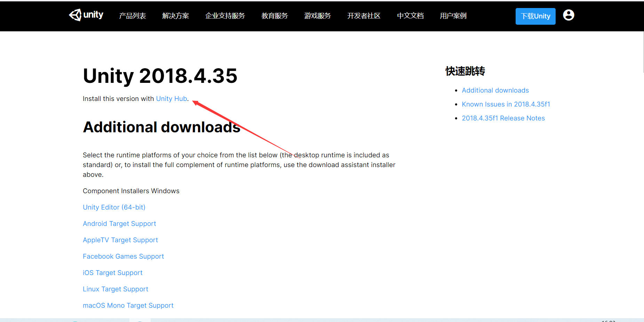Screen dimensions: 644x322
Task: Open the 开发者社区 menu
Action: point(364,16)
